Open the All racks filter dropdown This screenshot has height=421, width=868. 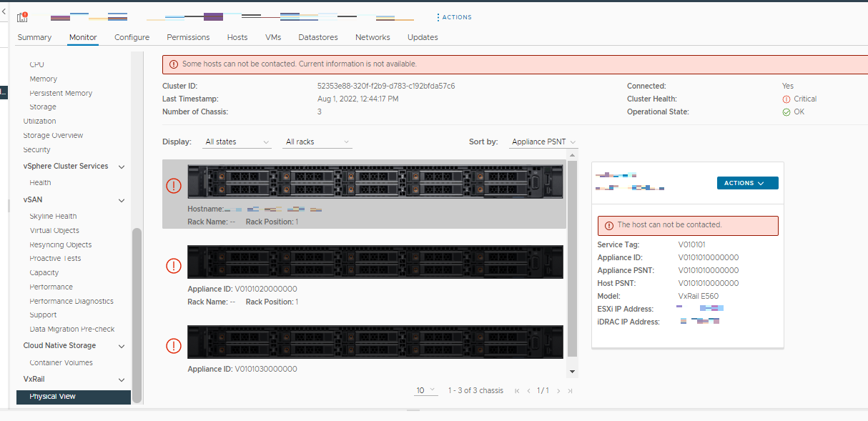[317, 142]
